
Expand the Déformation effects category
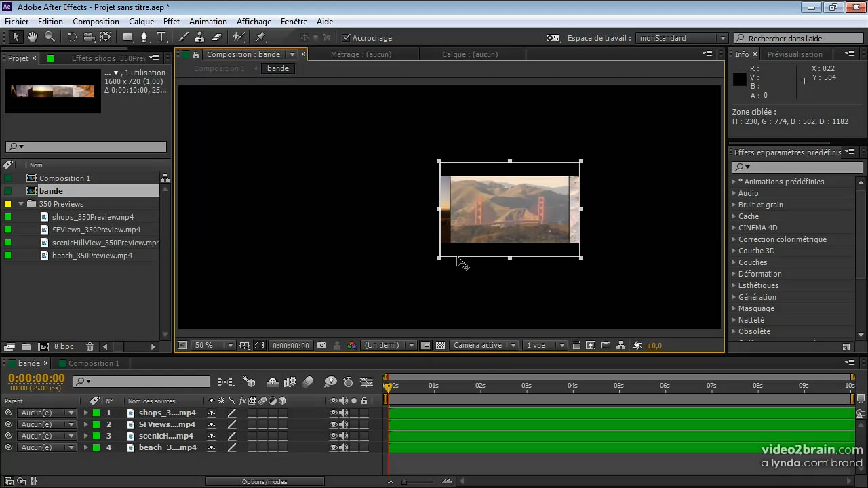(734, 274)
